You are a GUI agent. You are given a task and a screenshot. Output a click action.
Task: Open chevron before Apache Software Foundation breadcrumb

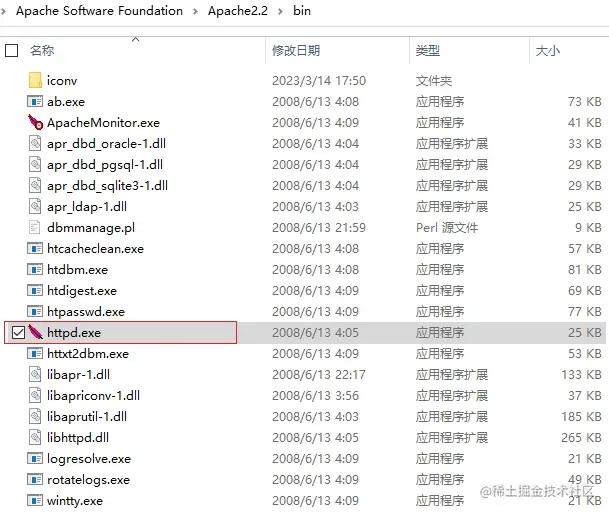coord(4,12)
